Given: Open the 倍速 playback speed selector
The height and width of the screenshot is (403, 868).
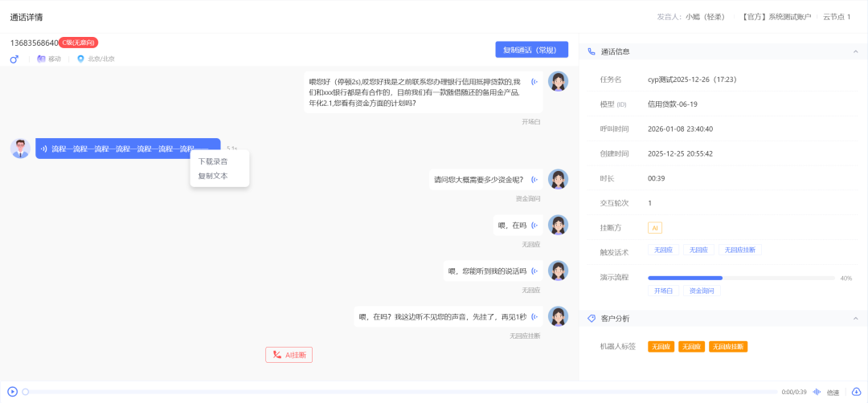Looking at the screenshot, I should pyautogui.click(x=833, y=393).
